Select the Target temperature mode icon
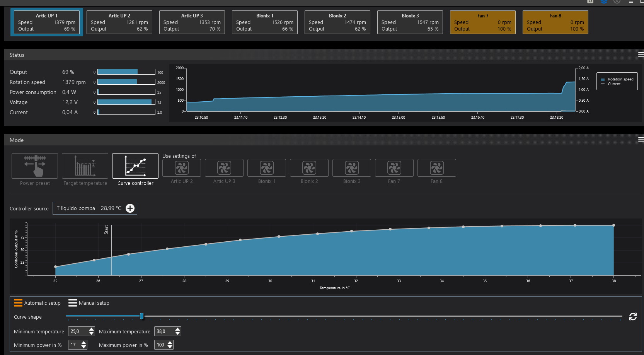644x355 pixels. (85, 166)
